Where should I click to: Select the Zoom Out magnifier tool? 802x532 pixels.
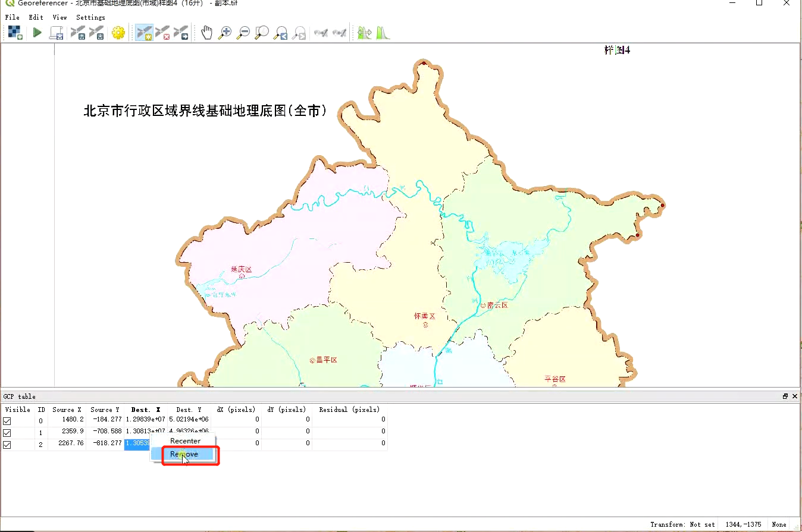pos(243,33)
